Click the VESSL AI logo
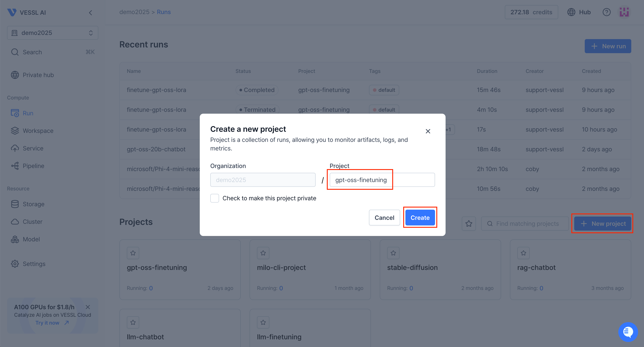The image size is (644, 347). 26,12
